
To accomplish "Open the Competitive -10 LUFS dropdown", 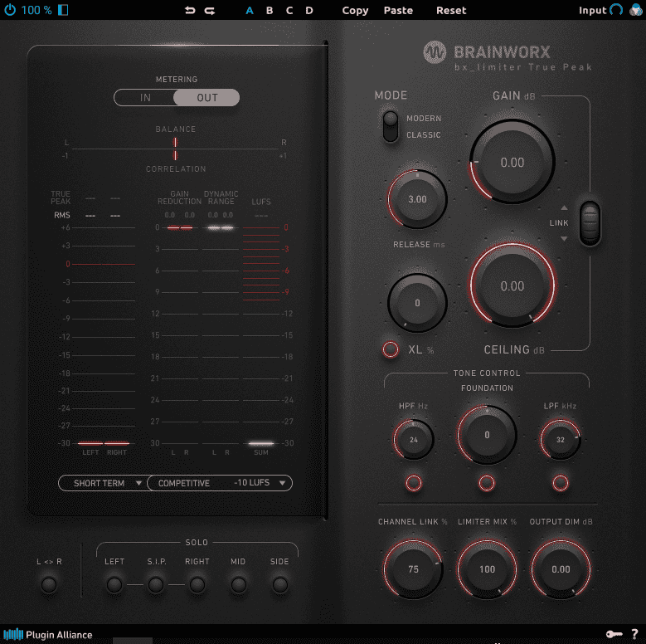I will click(220, 483).
